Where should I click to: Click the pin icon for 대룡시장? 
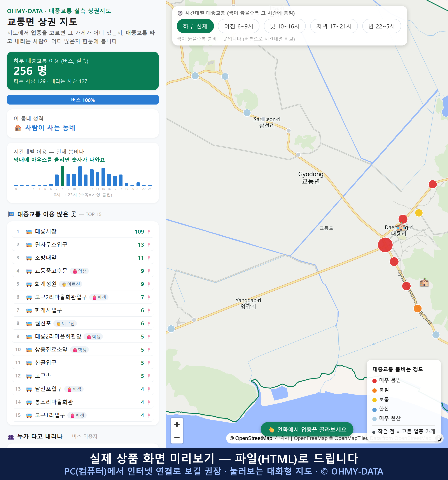149,232
